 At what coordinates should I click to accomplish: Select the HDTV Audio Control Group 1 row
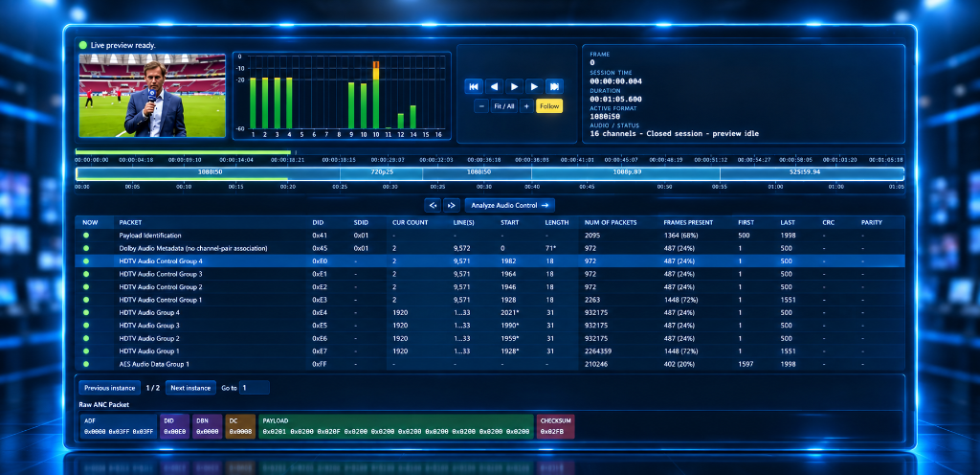pos(490,300)
